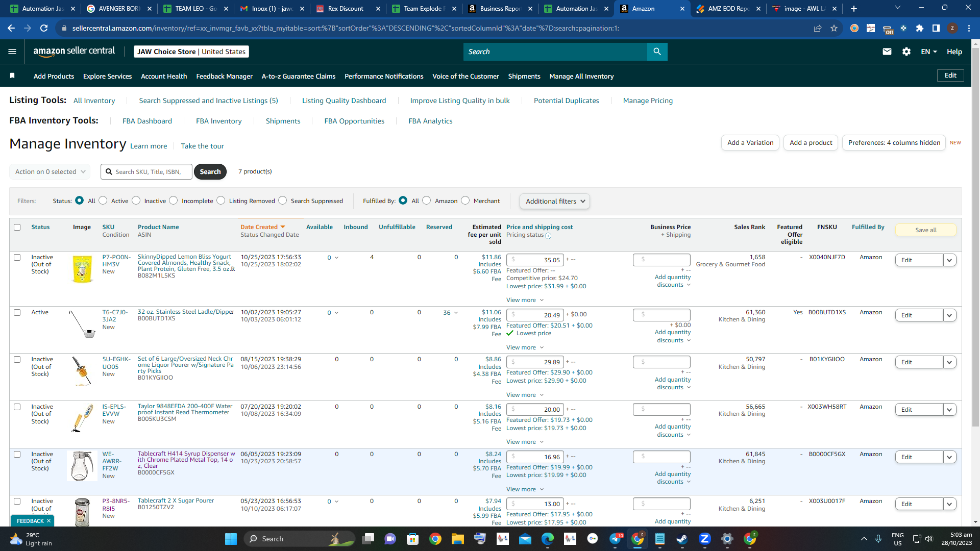Expand reserved quantity 36 details

(451, 313)
